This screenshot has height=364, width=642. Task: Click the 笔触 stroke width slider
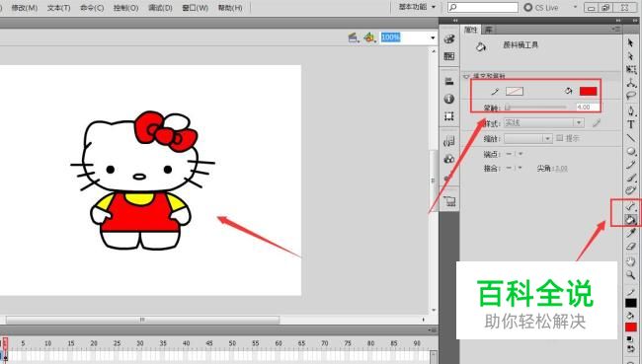point(536,108)
